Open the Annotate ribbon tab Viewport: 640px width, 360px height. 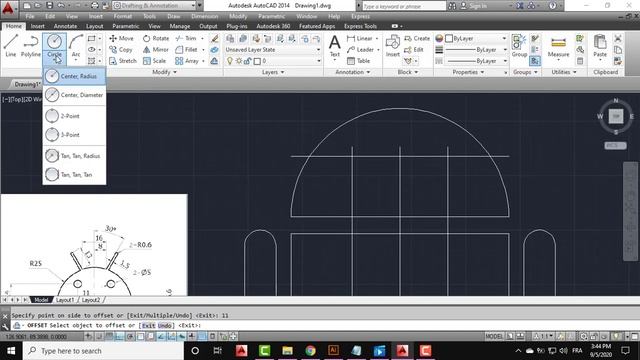point(65,26)
